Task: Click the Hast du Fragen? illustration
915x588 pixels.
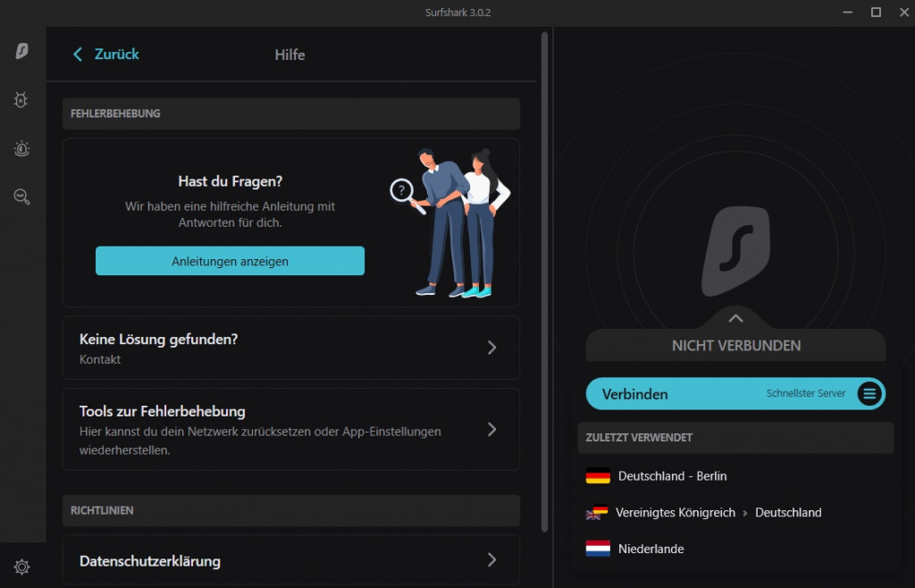Action: pyautogui.click(x=450, y=223)
